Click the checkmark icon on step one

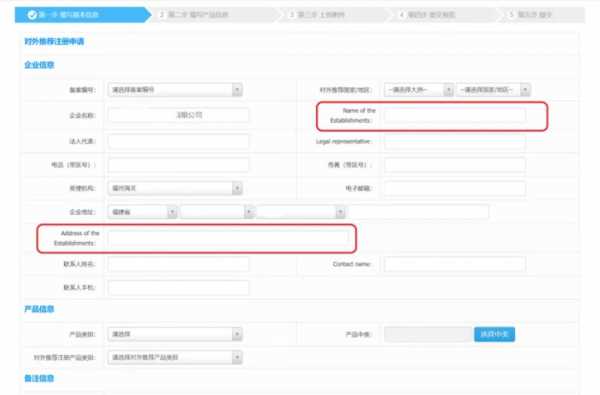32,15
